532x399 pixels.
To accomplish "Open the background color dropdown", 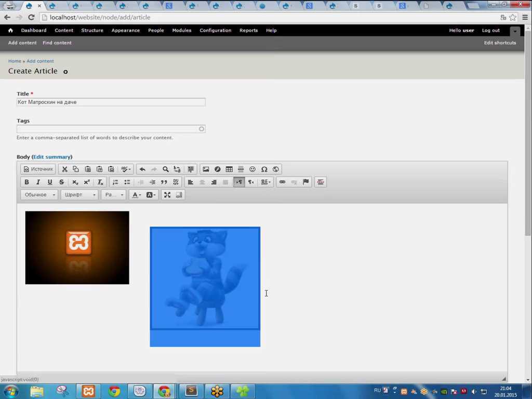I will click(x=151, y=195).
